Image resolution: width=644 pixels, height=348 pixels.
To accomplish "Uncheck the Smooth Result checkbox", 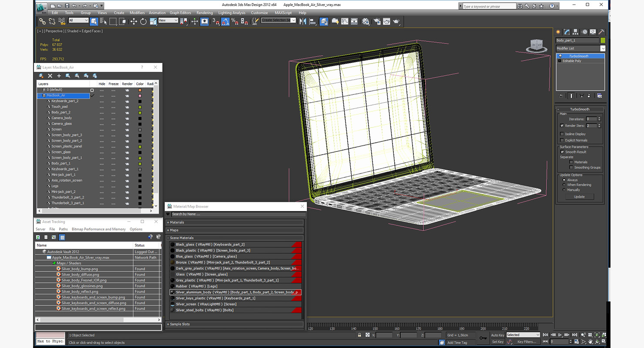I will 562,152.
